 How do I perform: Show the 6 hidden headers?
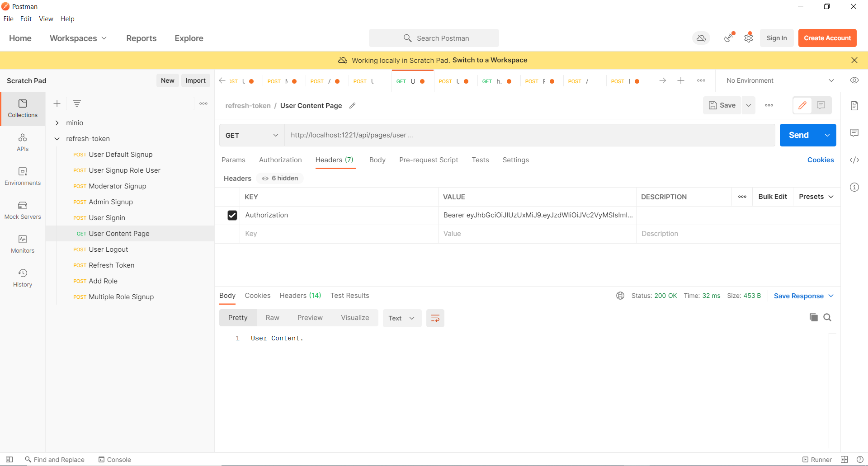[x=280, y=178]
